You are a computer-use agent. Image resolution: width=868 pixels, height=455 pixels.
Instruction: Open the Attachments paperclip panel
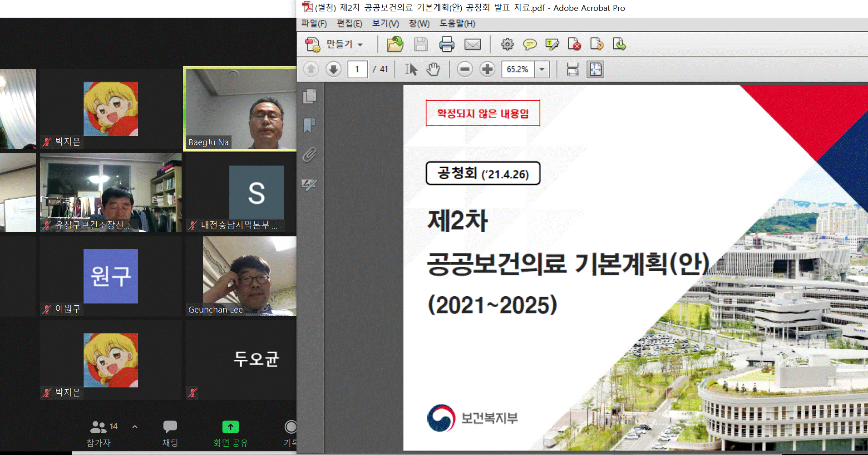[x=310, y=155]
